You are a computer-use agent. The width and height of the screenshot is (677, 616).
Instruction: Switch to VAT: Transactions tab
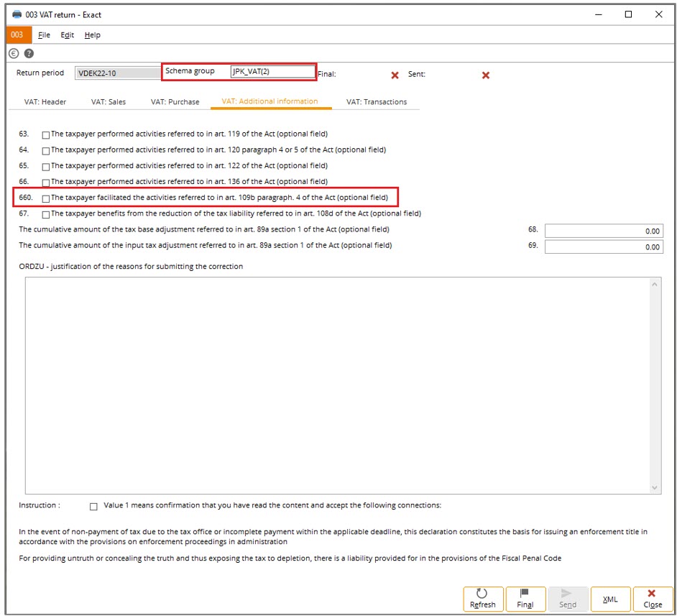click(x=377, y=102)
